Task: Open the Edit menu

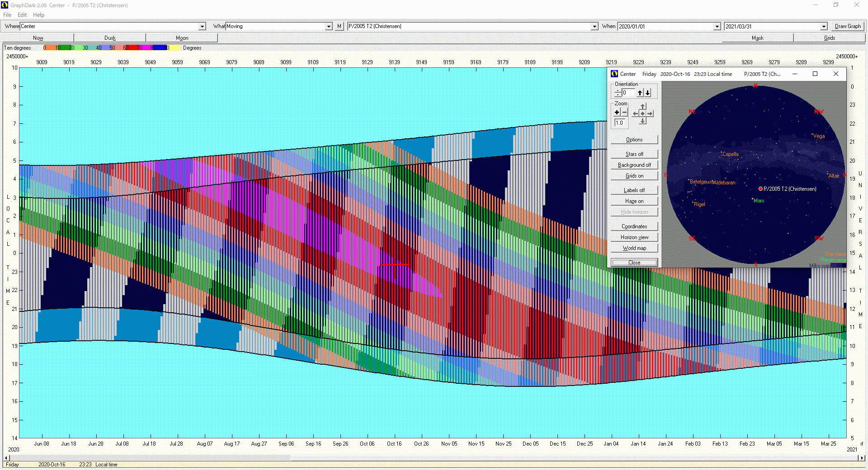Action: pos(22,15)
